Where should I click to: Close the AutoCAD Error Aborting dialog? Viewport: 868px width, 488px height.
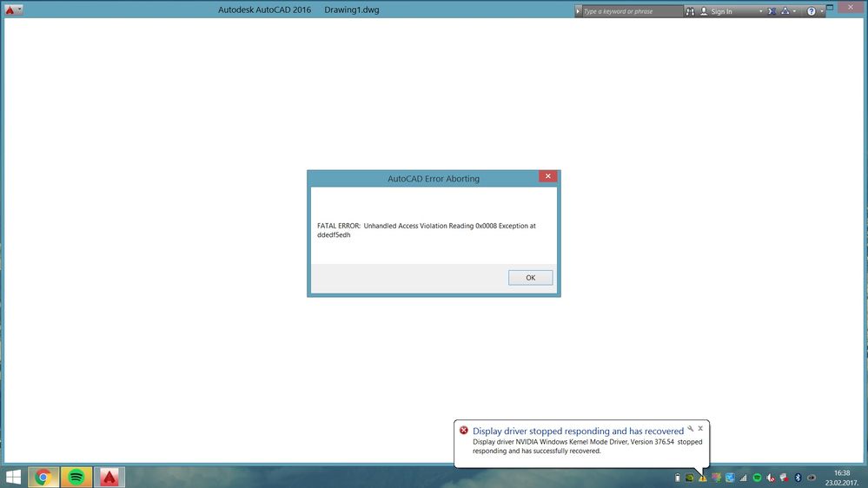click(x=547, y=176)
